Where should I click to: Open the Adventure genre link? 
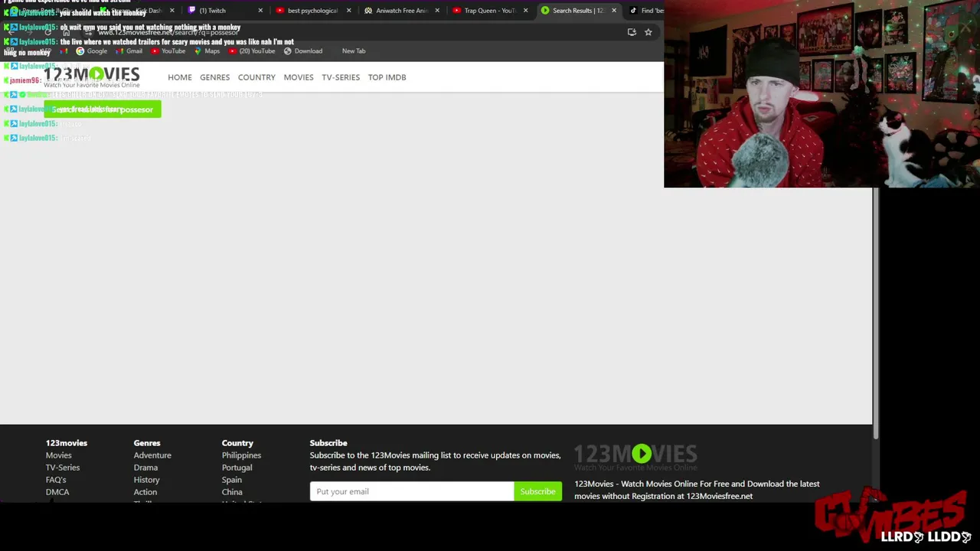click(152, 455)
